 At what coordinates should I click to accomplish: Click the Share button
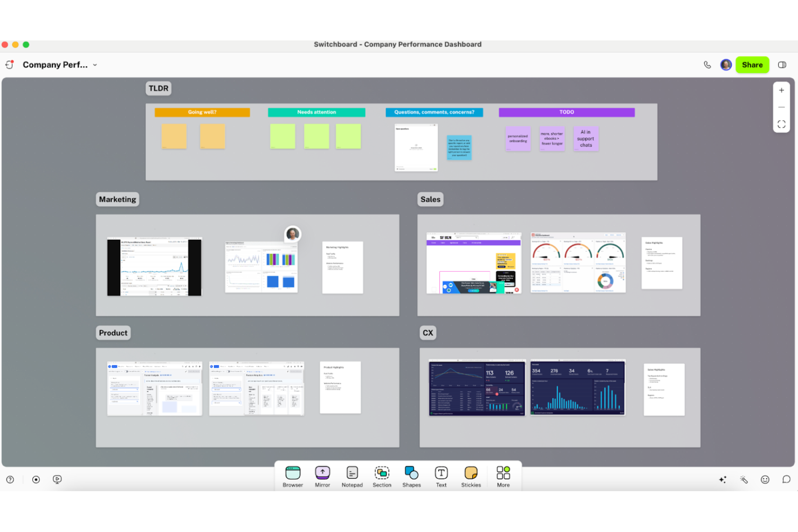click(752, 65)
